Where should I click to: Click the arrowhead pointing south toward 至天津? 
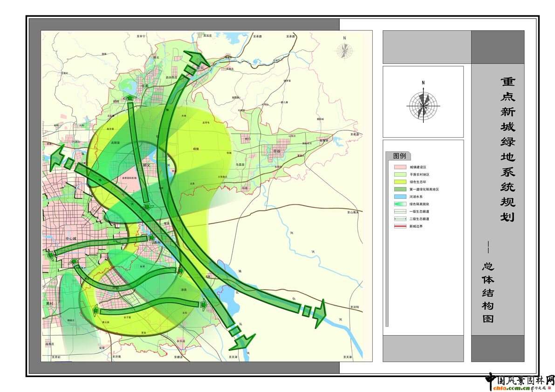tap(244, 341)
